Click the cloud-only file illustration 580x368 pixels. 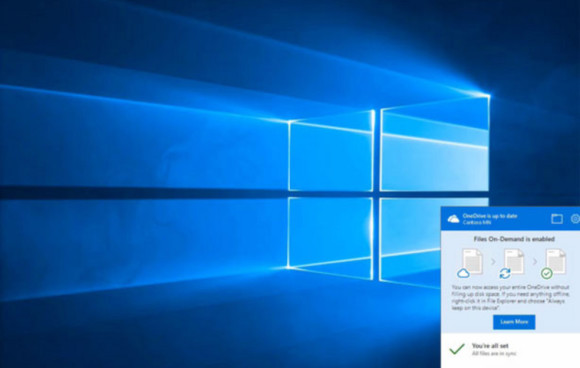pyautogui.click(x=470, y=263)
